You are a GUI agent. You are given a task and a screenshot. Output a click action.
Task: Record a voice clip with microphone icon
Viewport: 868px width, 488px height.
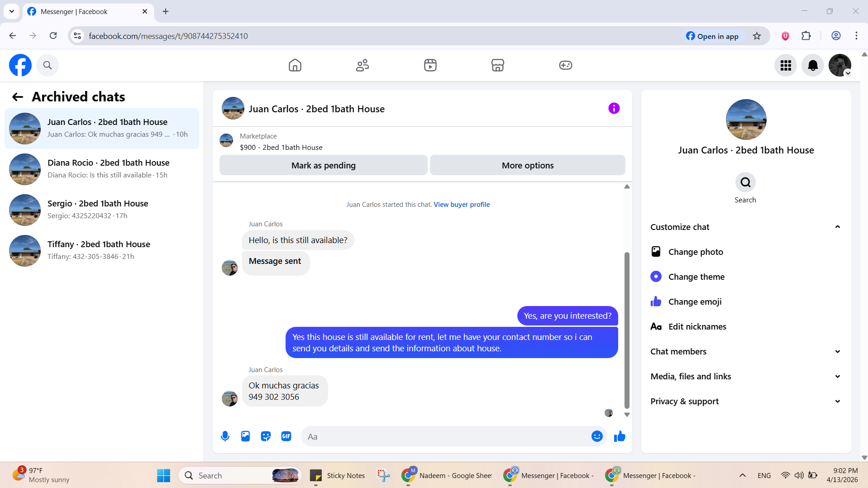[225, 436]
